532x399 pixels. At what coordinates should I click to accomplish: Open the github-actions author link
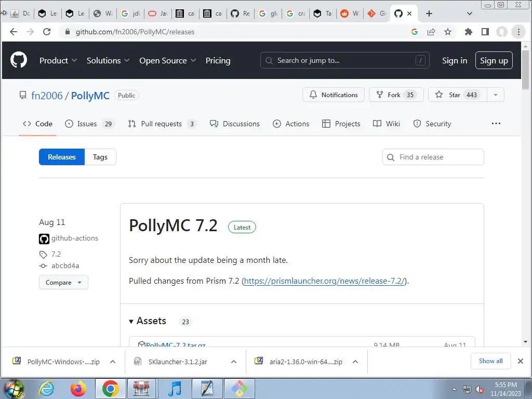pyautogui.click(x=75, y=238)
